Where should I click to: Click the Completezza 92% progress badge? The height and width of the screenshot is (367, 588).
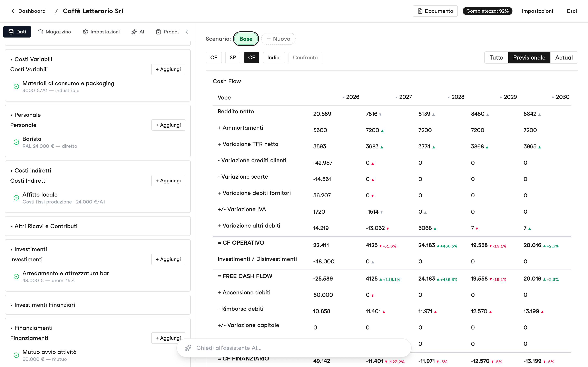click(487, 11)
